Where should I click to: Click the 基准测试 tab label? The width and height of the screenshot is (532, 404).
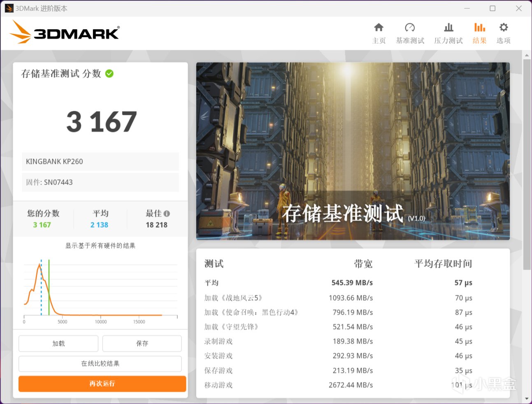click(410, 40)
